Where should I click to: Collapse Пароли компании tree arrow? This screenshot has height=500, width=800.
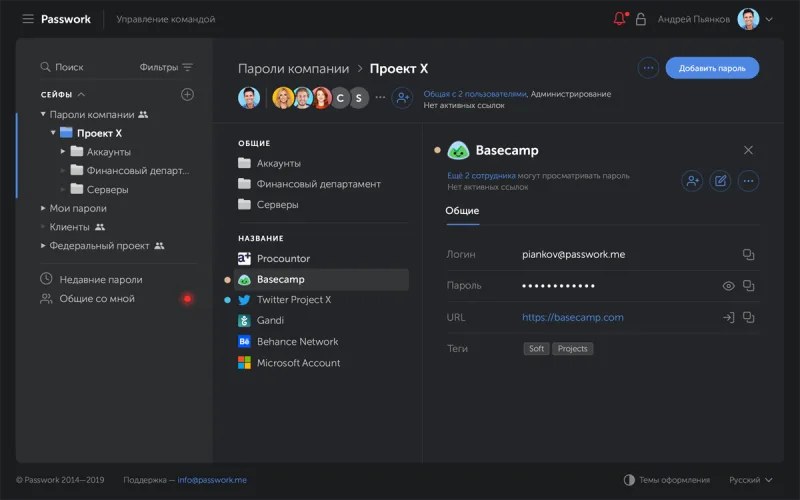click(x=43, y=114)
